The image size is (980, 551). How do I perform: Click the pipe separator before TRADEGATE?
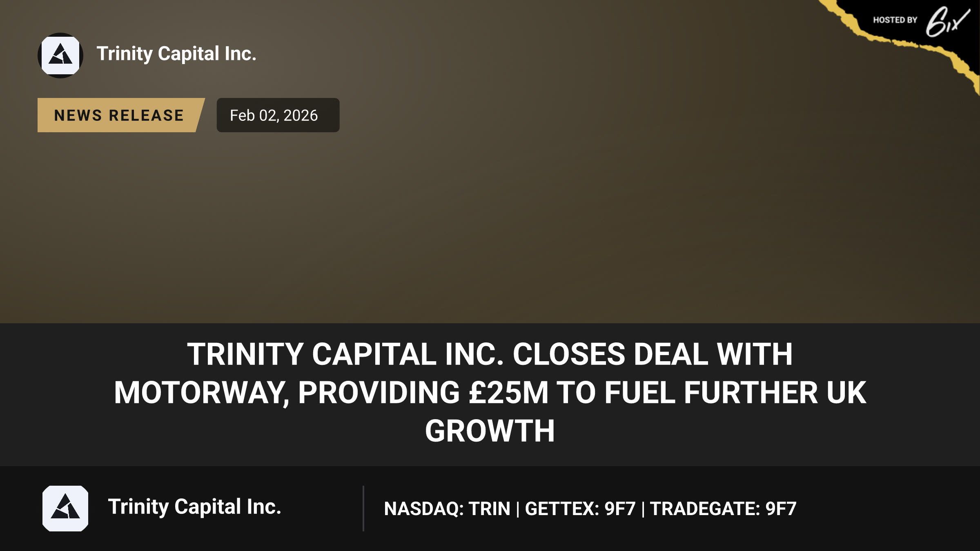[x=643, y=509]
